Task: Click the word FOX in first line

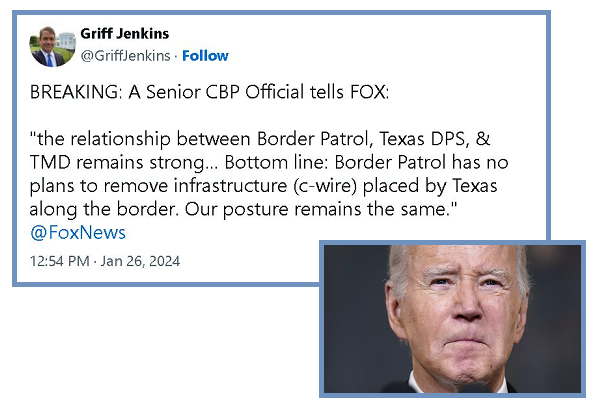Action: coord(367,92)
